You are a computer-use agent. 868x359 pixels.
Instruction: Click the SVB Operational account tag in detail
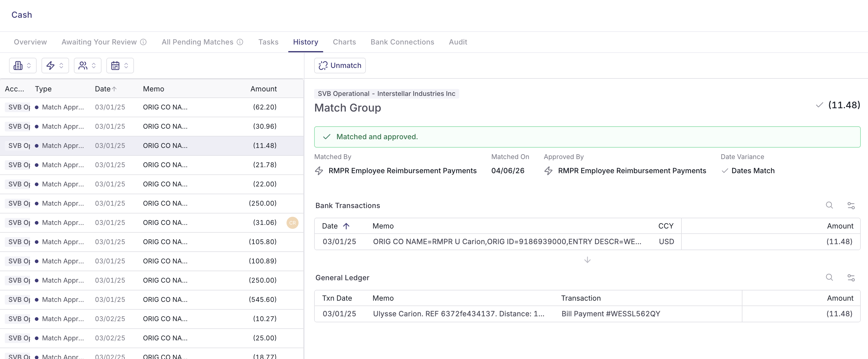387,94
